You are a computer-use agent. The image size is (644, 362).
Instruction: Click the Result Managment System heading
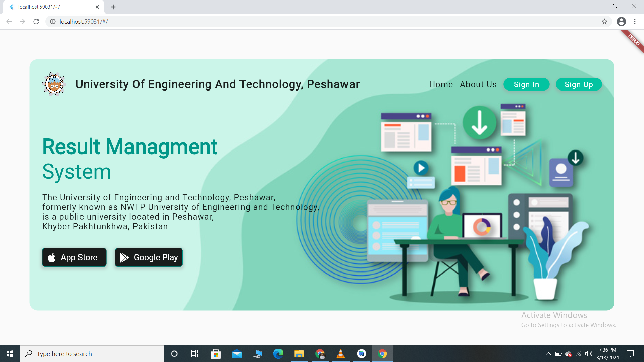pos(130,159)
